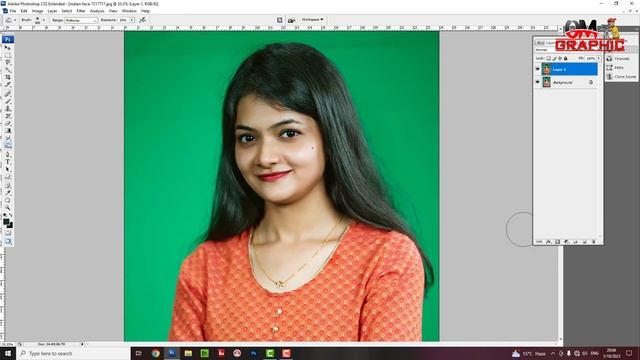
Task: Click Add layer style fx icon
Action: (x=548, y=242)
